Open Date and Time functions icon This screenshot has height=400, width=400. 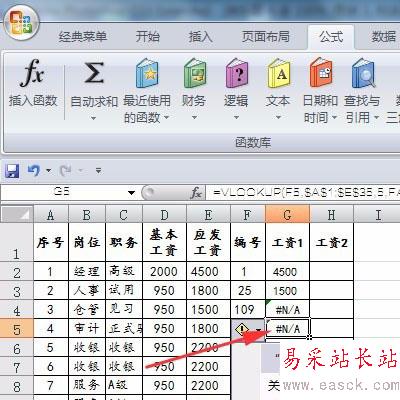point(321,73)
